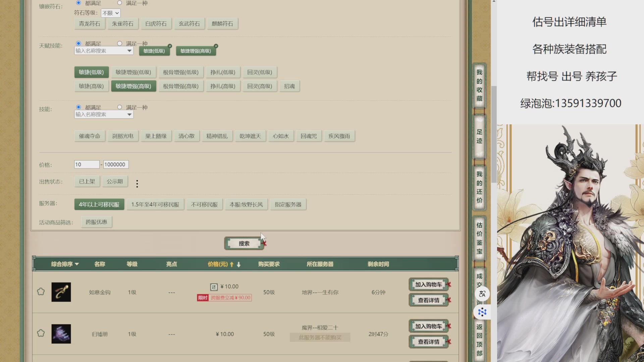The width and height of the screenshot is (644, 362).
Task: Click the page vertical scrollbar
Action: pos(494,134)
